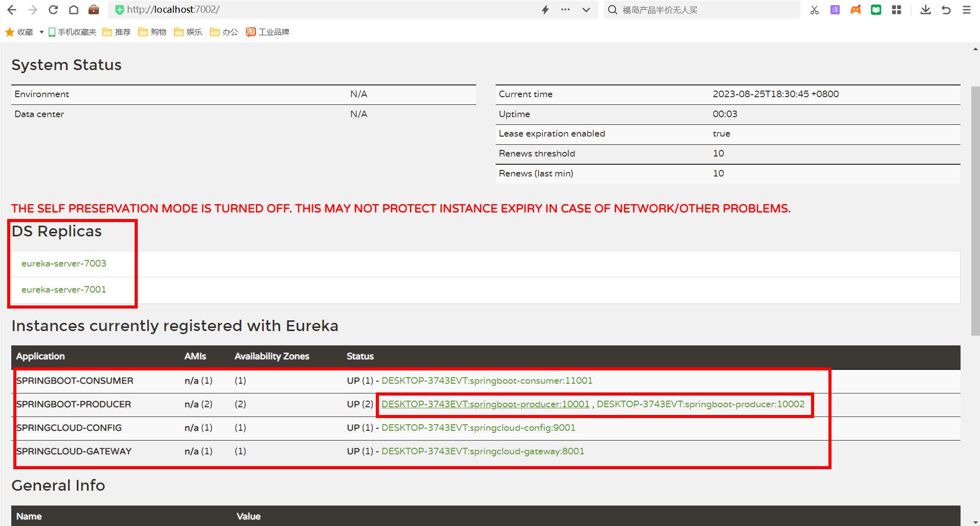The width and height of the screenshot is (980, 526).
Task: Click the star 收藏 favorites button
Action: [x=19, y=32]
